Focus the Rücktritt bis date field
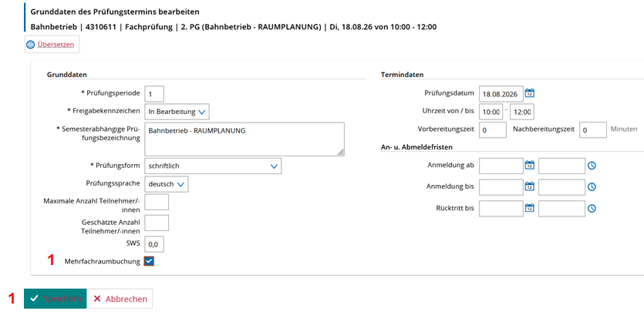The image size is (644, 312). [x=501, y=209]
